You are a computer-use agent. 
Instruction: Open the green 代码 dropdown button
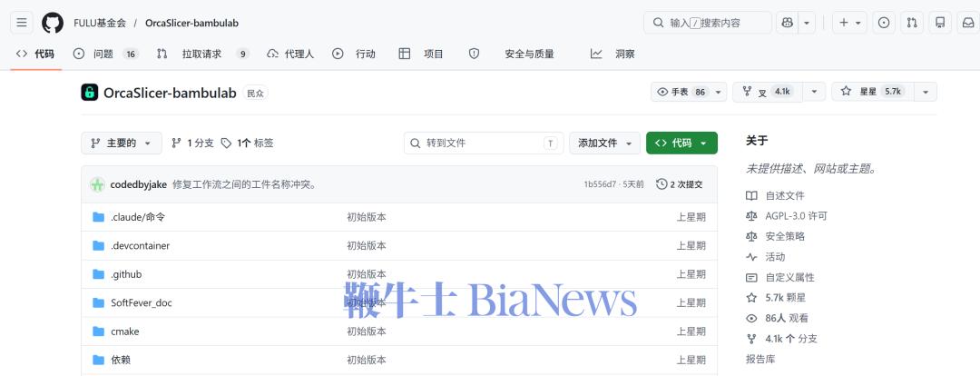click(681, 143)
